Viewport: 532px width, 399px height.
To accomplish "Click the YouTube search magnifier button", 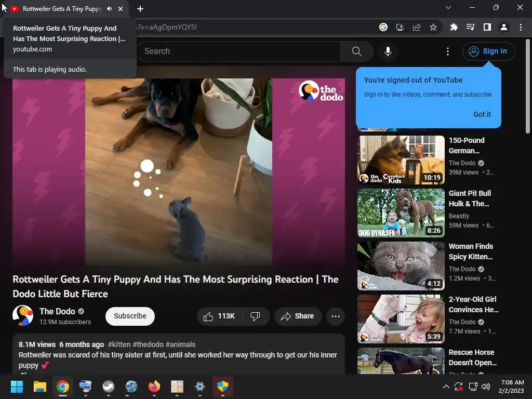I will [x=356, y=51].
